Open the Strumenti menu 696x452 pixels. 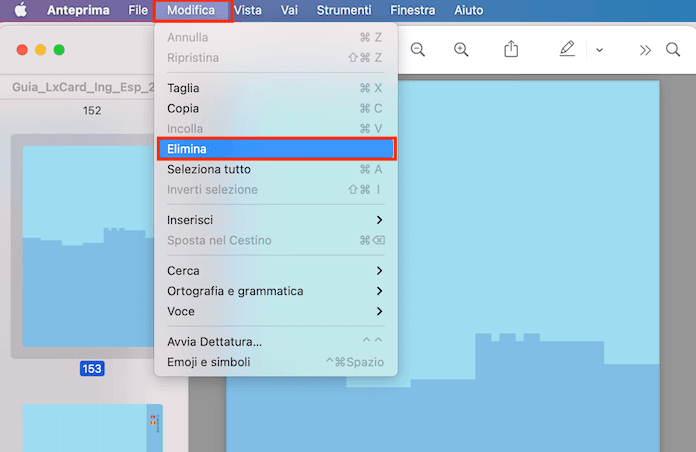[344, 10]
